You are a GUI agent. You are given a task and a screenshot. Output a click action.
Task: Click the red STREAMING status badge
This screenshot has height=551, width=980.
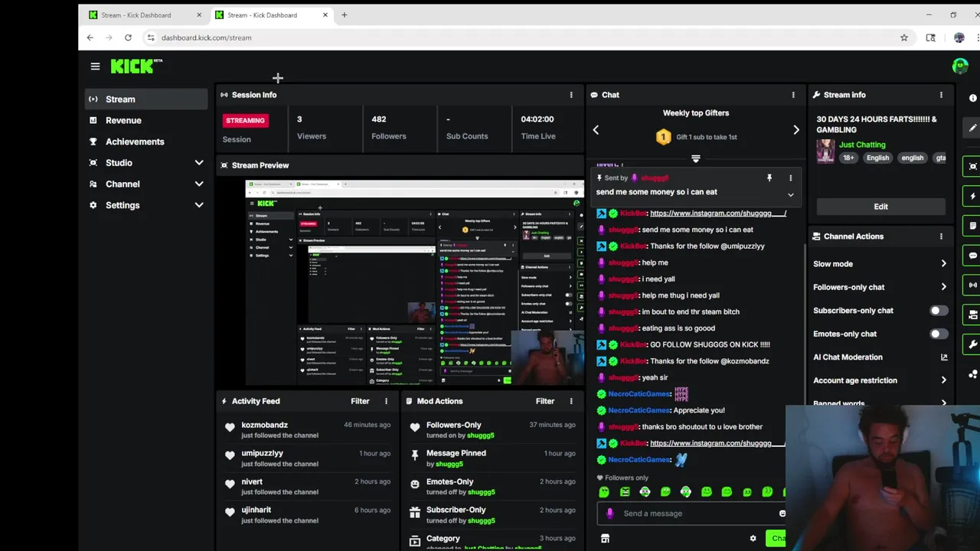[x=245, y=120]
